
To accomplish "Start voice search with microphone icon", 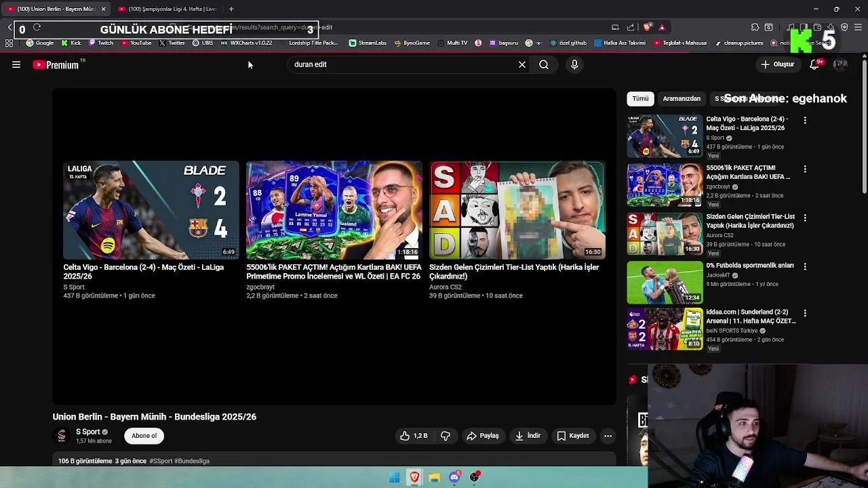I will 574,64.
